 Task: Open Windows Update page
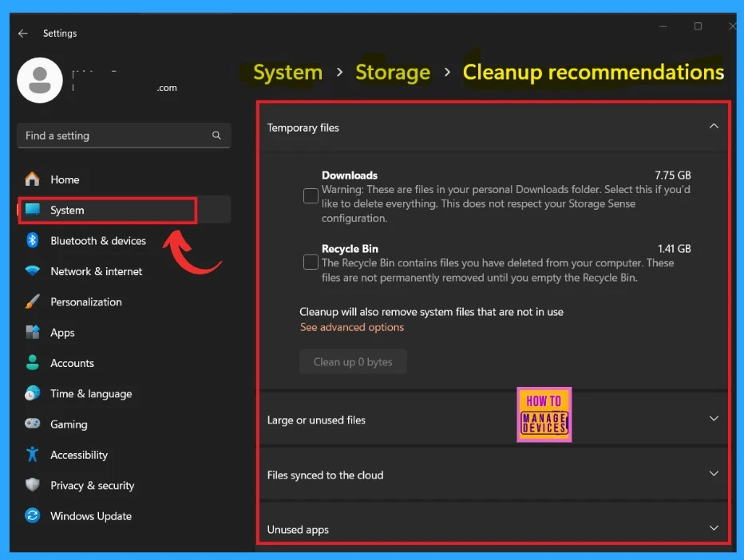tap(124, 516)
